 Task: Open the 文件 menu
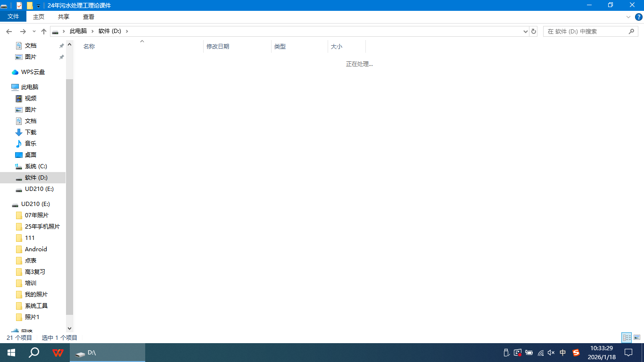(x=13, y=16)
